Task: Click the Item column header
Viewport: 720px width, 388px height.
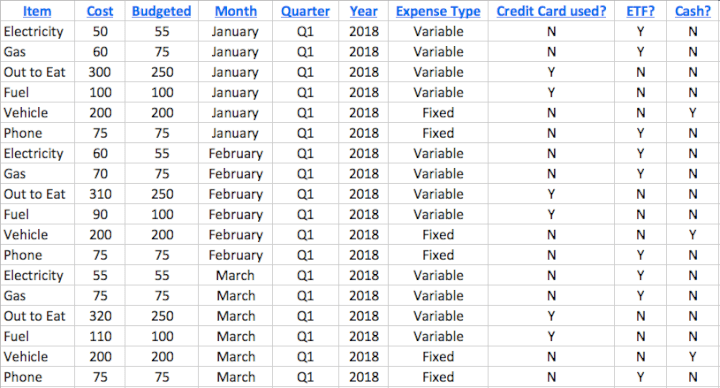Action: [37, 11]
